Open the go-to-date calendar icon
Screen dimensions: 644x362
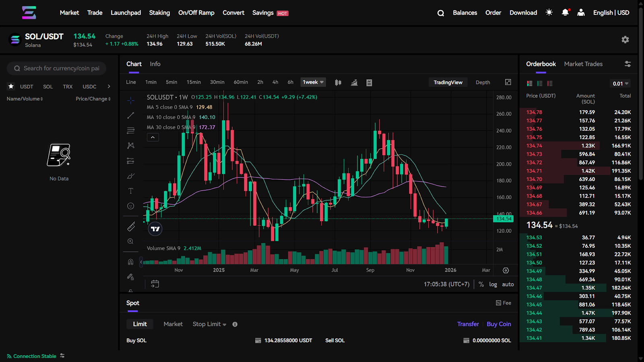pyautogui.click(x=155, y=284)
